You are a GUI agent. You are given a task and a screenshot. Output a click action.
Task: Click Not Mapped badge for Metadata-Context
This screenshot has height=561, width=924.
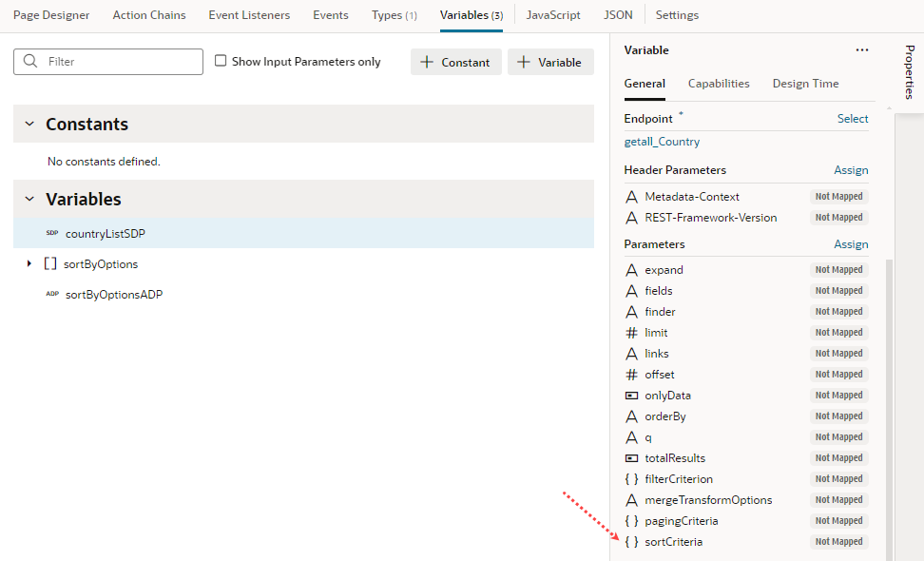click(839, 196)
